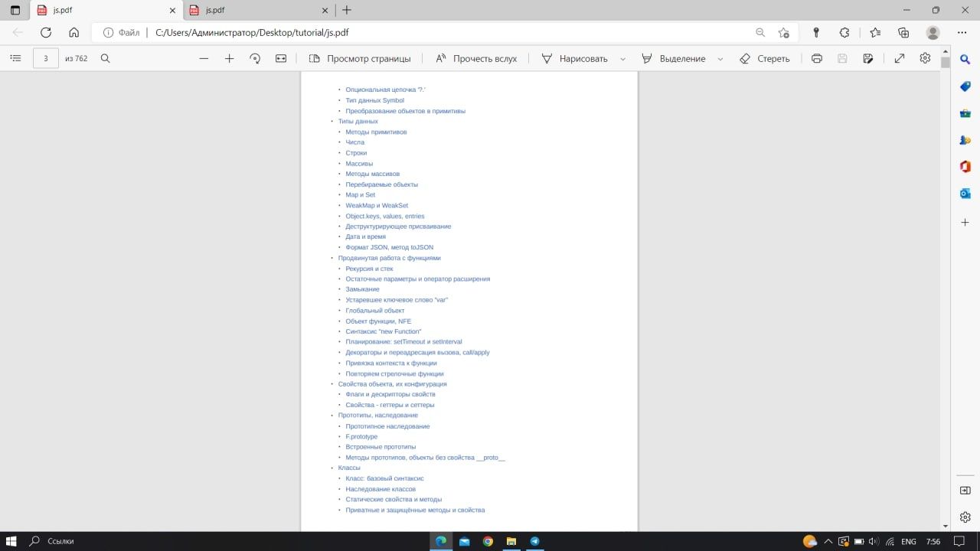
Task: Select the Стереть eraser tool
Action: coord(765,58)
